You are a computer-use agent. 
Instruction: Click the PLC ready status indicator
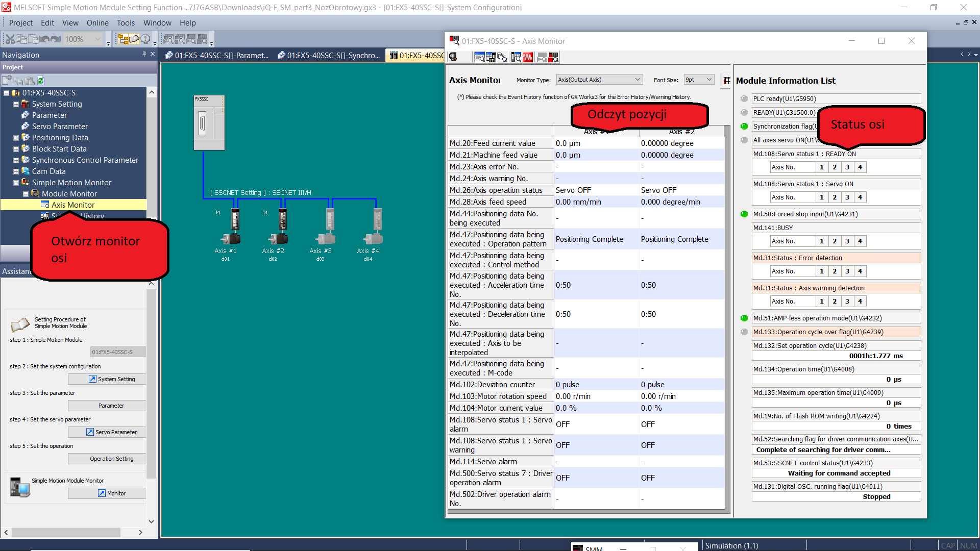pos(744,99)
